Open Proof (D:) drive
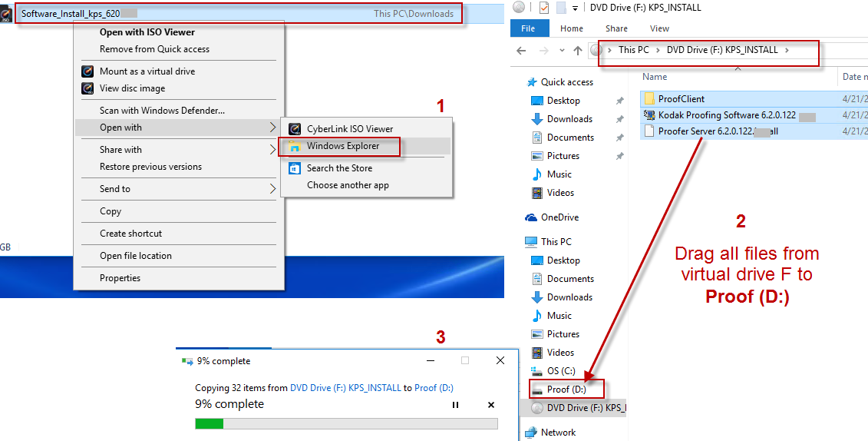The width and height of the screenshot is (868, 441). coord(566,389)
